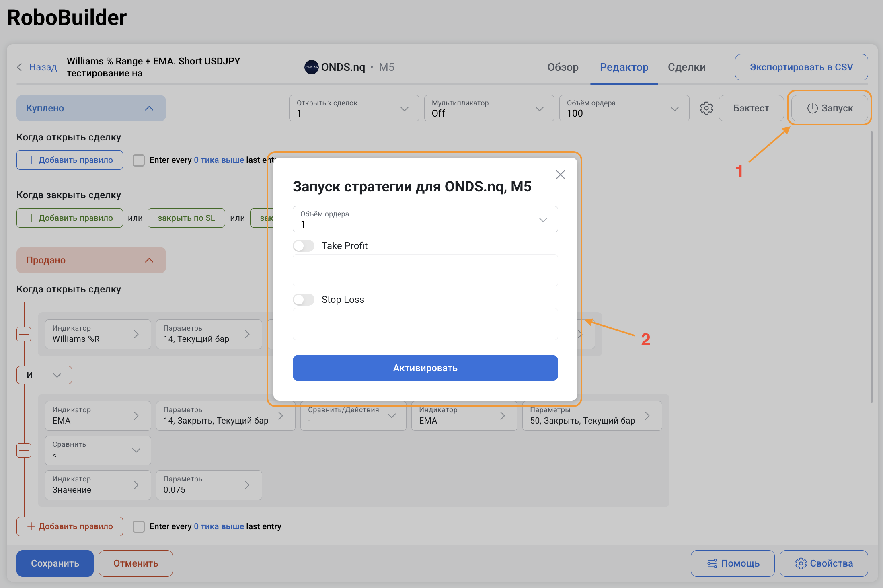The image size is (883, 588).
Task: Close the Запуск стратегии dialog
Action: (560, 175)
